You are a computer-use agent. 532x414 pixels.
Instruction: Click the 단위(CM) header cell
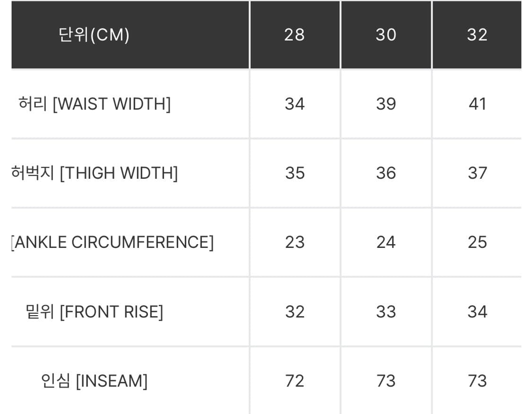tap(94, 35)
